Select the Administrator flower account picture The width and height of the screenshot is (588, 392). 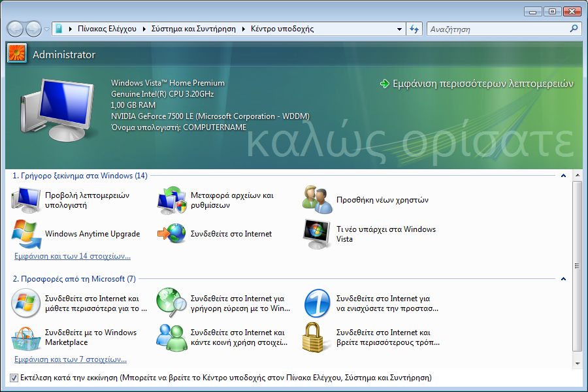16,54
